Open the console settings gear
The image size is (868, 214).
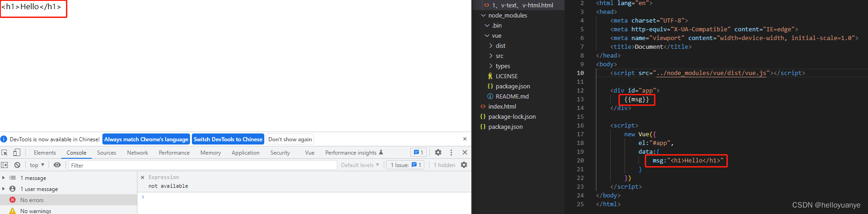coord(464,165)
